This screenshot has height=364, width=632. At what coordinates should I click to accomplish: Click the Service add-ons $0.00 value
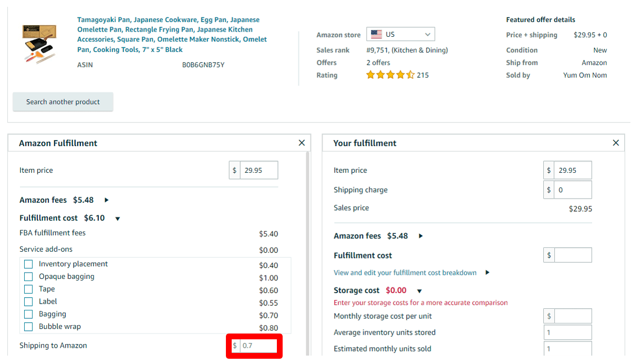[268, 250]
